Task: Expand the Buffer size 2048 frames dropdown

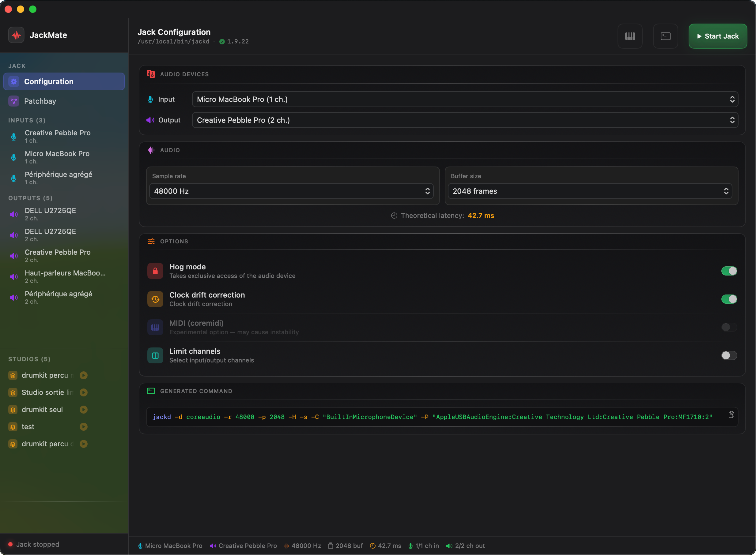Action: pos(590,191)
